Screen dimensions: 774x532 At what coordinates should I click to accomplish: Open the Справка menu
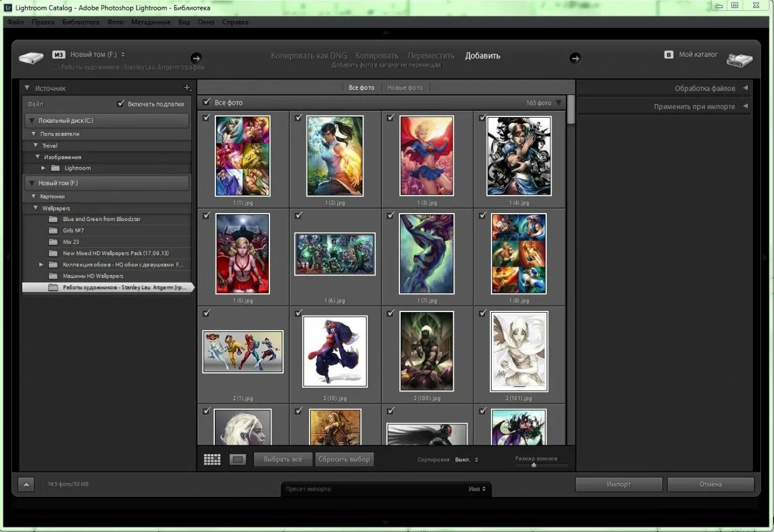[x=235, y=22]
